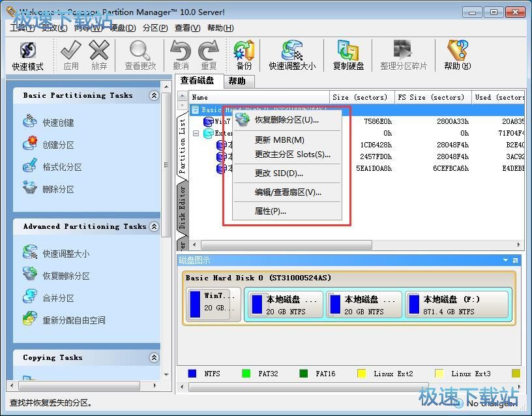
Task: Click NTFS blue legend swatch
Action: pos(192,374)
